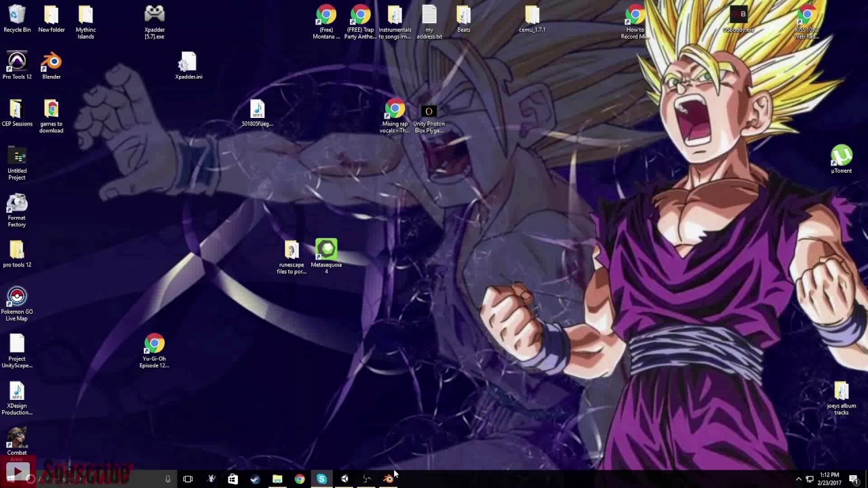The image size is (868, 488).
Task: Open KISS 105.3 Web Radio shortcut
Action: 807,23
